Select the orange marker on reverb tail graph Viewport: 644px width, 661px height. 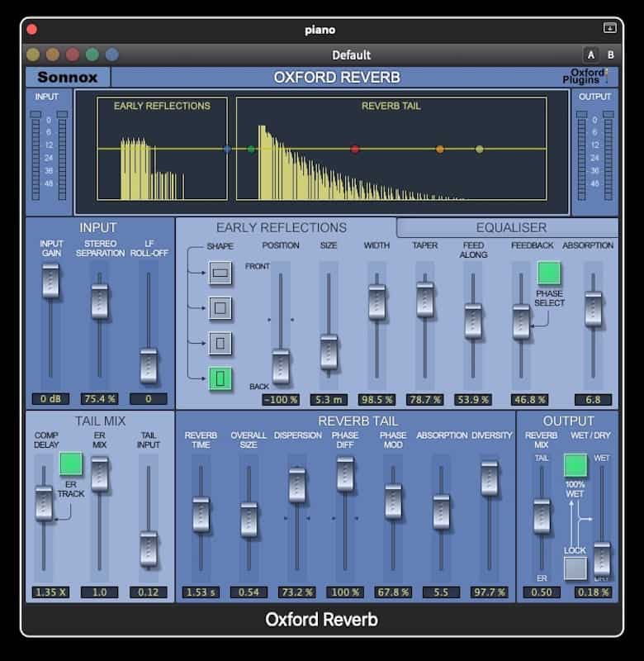440,149
